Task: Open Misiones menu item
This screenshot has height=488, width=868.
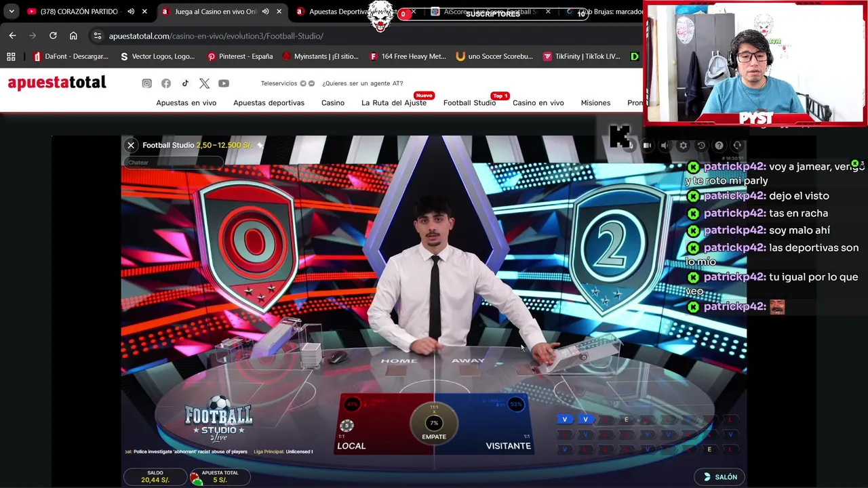Action: point(595,103)
